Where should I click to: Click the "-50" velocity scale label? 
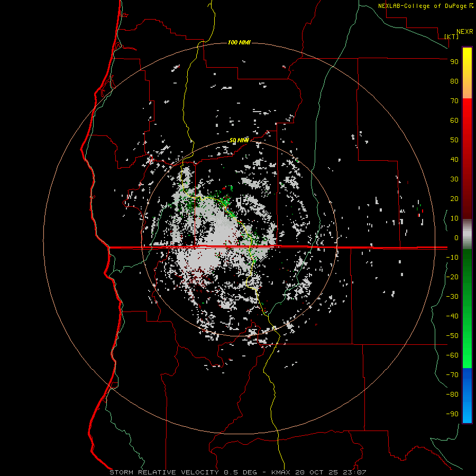[452, 336]
